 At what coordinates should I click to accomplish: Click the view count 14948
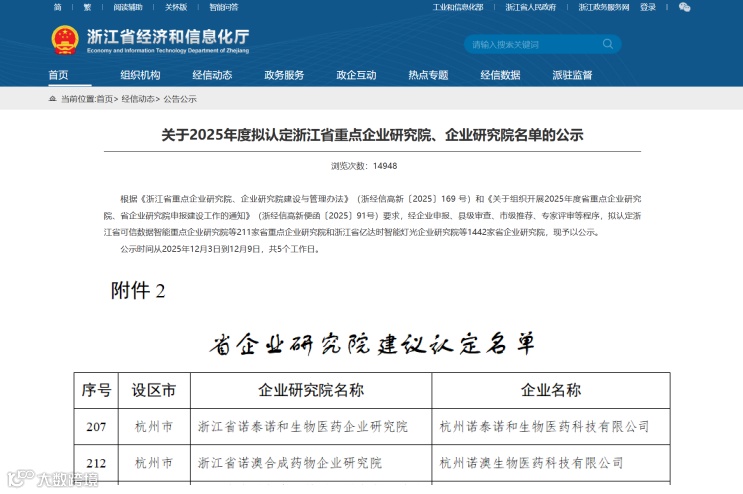[385, 166]
